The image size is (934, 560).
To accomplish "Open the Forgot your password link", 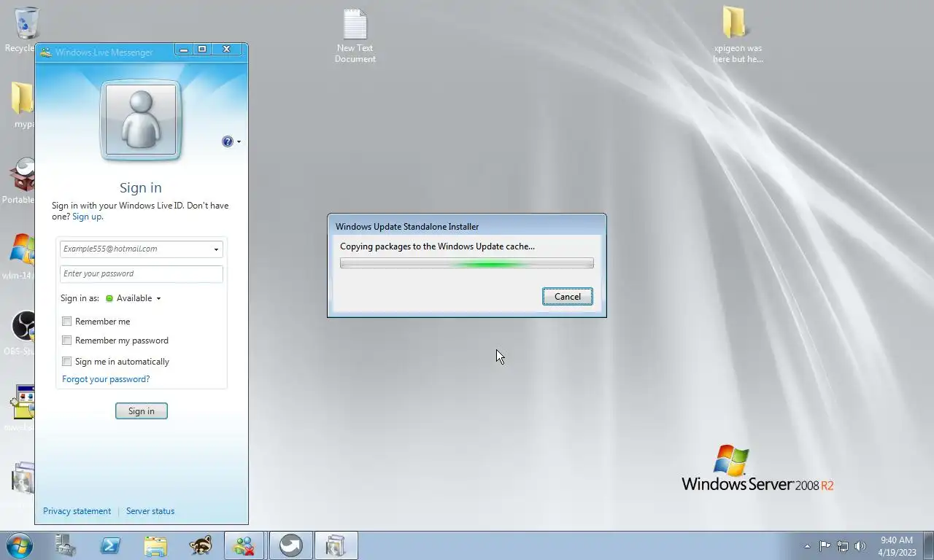I will tap(106, 379).
